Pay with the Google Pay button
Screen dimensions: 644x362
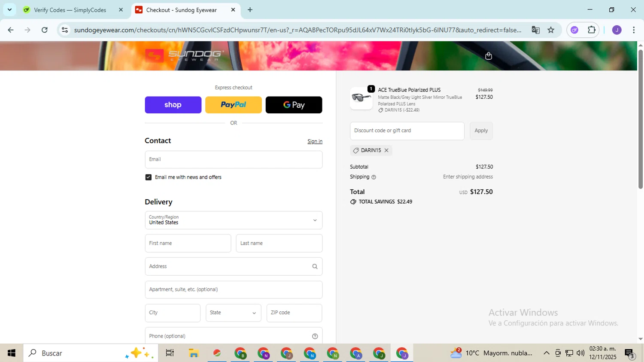pos(294,105)
